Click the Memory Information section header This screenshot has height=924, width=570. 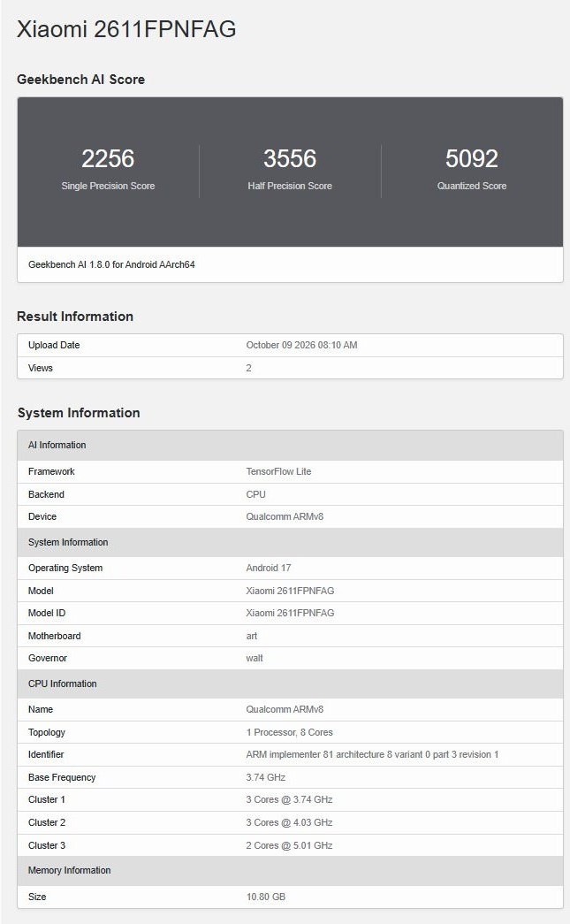[x=290, y=870]
